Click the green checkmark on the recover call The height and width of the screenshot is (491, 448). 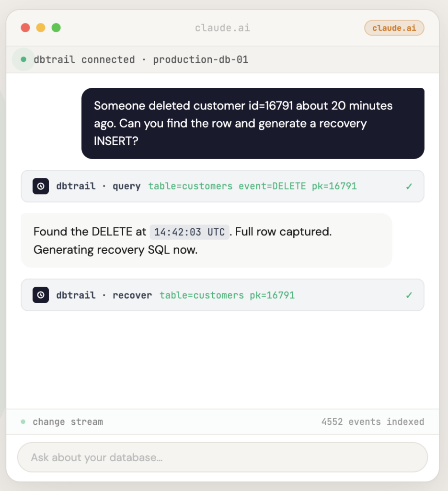point(409,295)
